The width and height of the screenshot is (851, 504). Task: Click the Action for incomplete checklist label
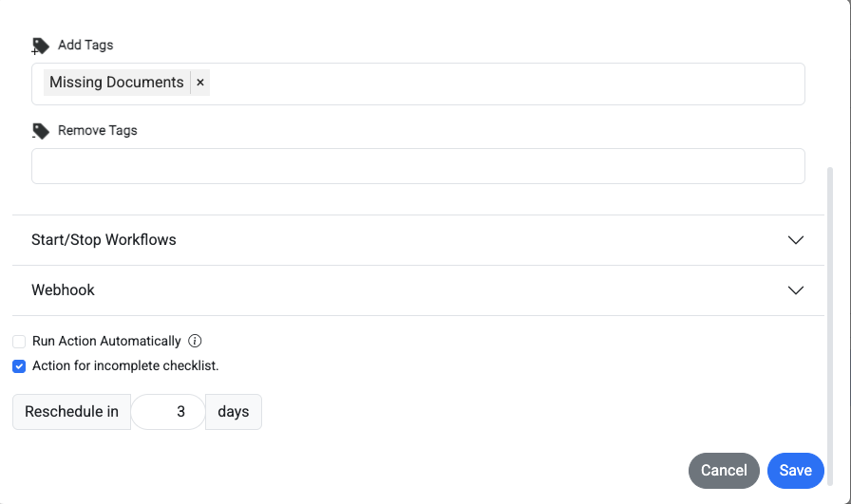point(125,365)
